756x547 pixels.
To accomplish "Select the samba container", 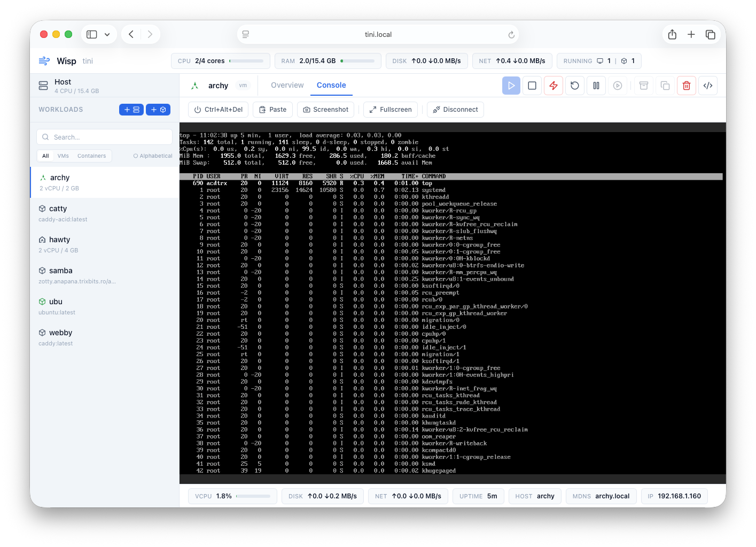I will pyautogui.click(x=105, y=275).
